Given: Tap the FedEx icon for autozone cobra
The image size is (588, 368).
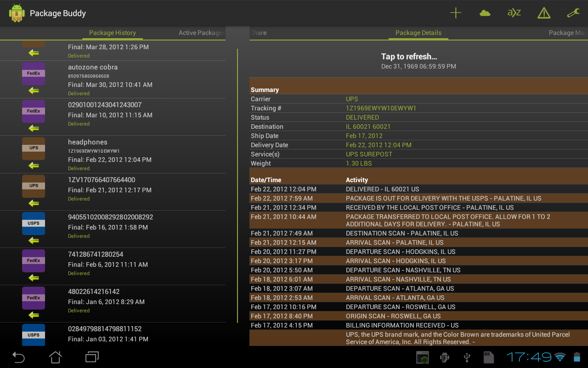Looking at the screenshot, I should (34, 74).
